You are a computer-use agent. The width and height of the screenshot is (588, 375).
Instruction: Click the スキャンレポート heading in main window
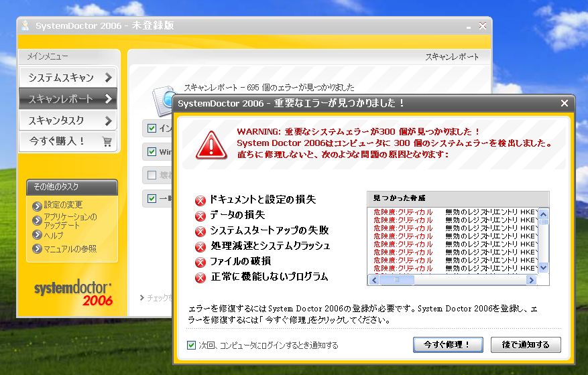click(452, 57)
